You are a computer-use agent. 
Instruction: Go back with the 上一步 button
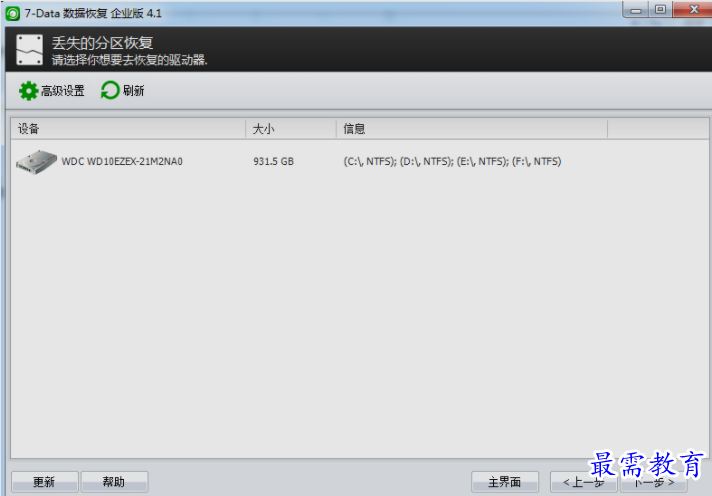[583, 482]
